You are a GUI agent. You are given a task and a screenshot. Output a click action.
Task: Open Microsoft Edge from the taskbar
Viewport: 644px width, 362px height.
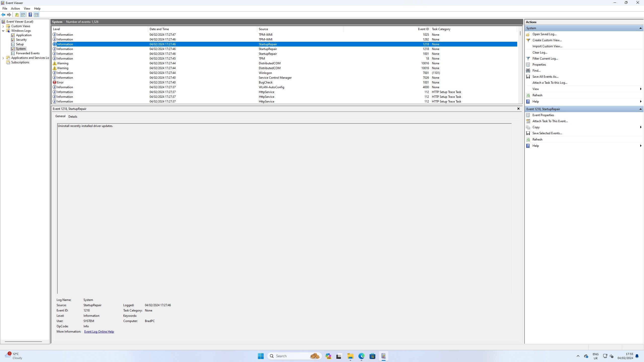pos(361,356)
